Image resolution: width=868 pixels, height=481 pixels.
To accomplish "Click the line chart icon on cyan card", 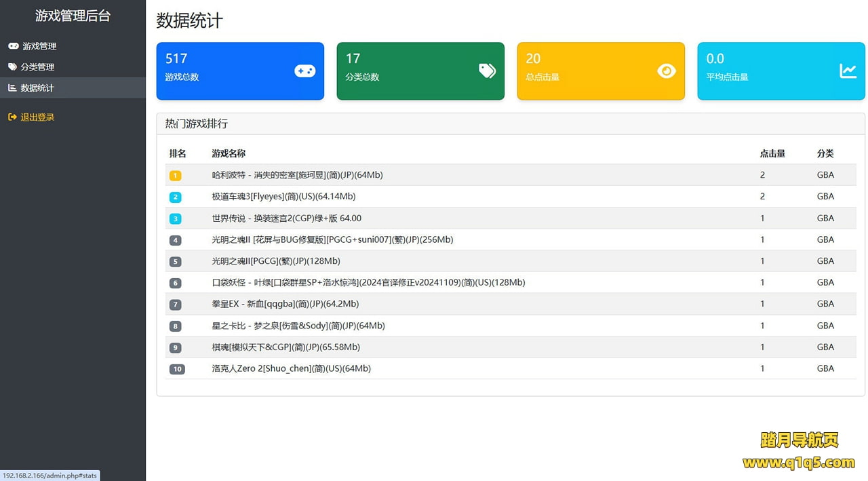I will click(848, 71).
